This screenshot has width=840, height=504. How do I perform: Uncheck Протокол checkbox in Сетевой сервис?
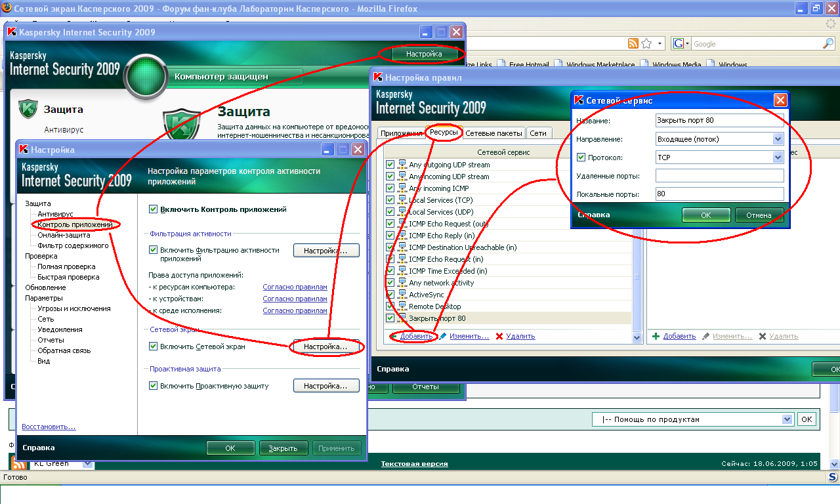[x=580, y=157]
